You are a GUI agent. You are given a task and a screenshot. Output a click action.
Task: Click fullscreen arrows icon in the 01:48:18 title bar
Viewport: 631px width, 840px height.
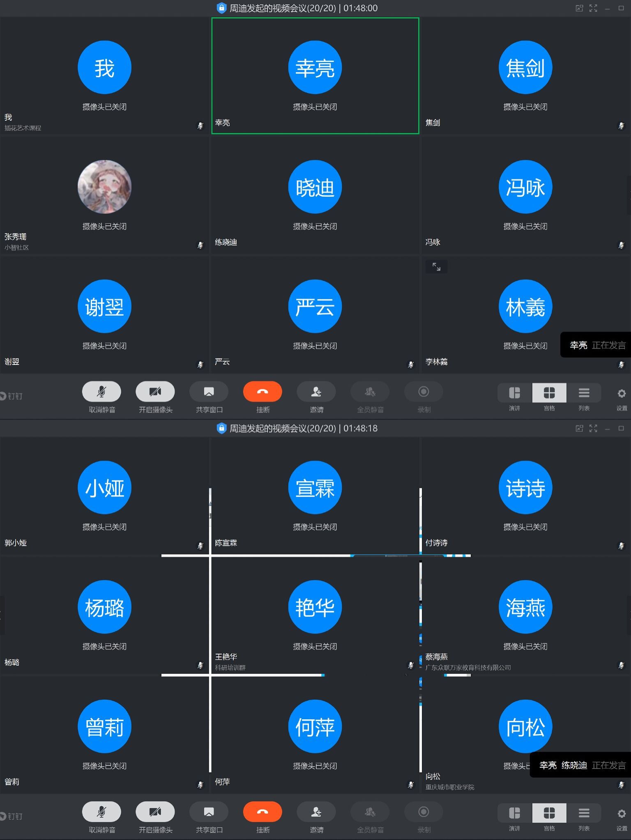(593, 429)
